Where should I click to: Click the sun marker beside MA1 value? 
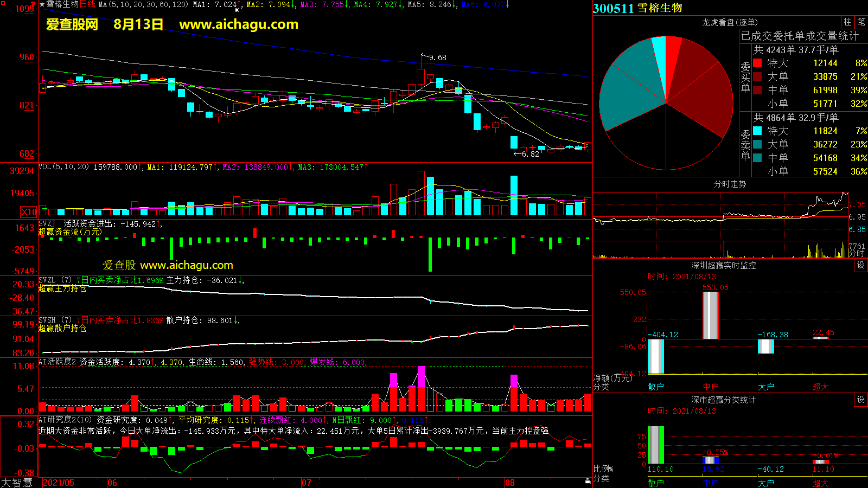point(237,10)
